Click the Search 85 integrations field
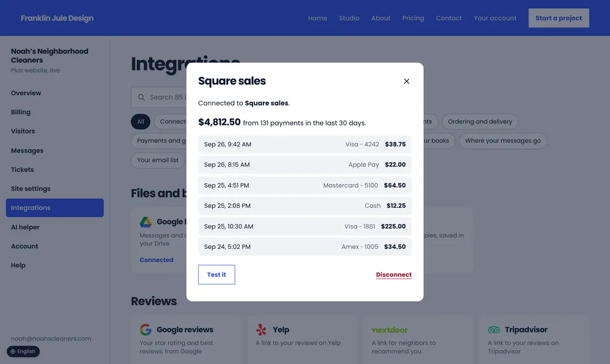Screen dimensions: 610x364 point(159,97)
